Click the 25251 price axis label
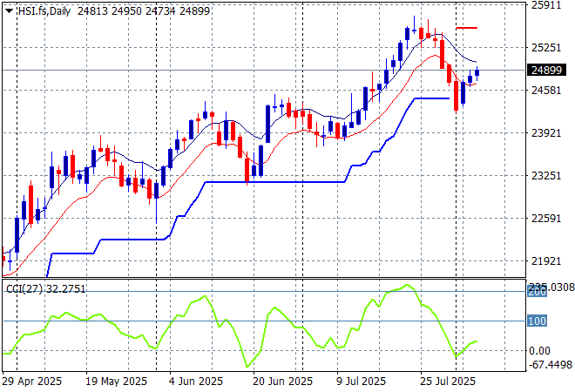This screenshot has height=392, width=575. pyautogui.click(x=546, y=48)
